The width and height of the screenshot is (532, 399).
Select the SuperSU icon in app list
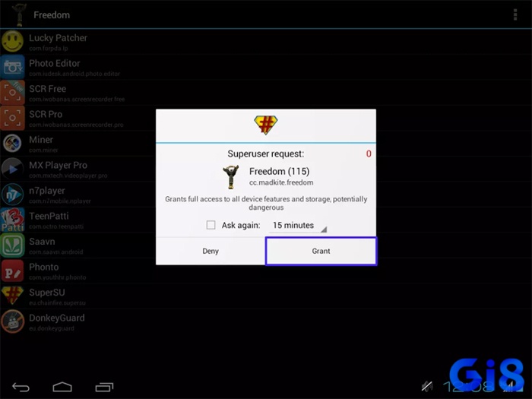click(13, 296)
